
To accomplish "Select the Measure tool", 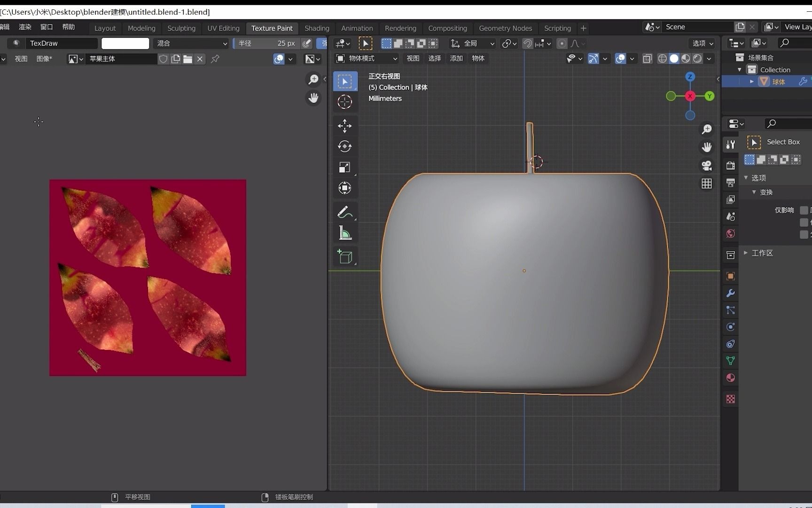I will coord(345,233).
